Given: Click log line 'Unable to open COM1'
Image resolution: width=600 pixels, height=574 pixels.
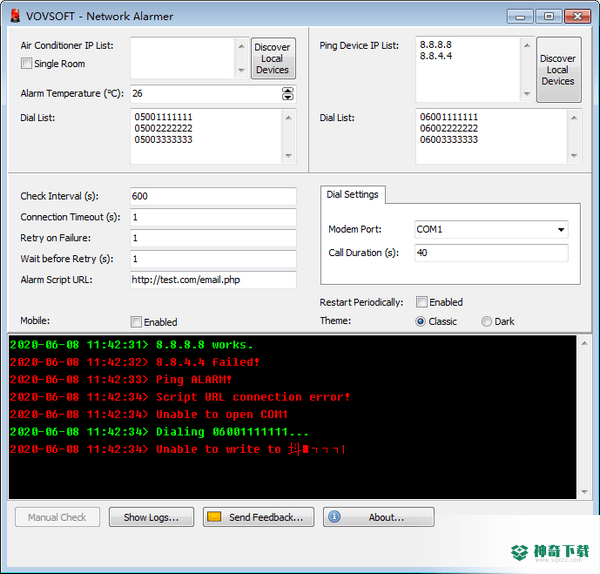Looking at the screenshot, I should pyautogui.click(x=149, y=414).
